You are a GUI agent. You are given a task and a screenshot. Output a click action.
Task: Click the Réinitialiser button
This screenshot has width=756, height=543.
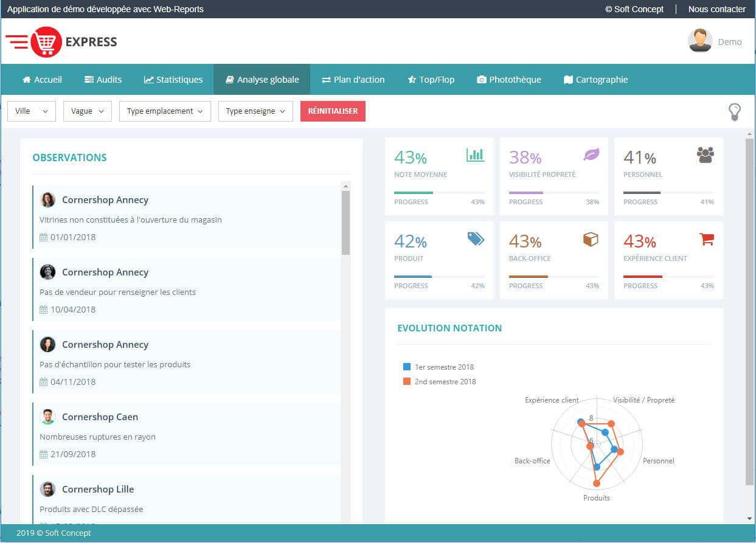click(333, 111)
